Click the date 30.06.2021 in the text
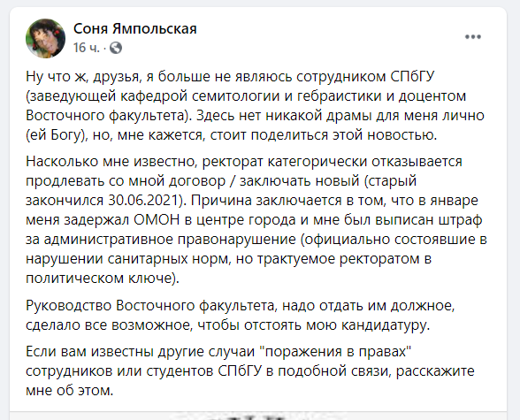The image size is (520, 420). (x=145, y=201)
